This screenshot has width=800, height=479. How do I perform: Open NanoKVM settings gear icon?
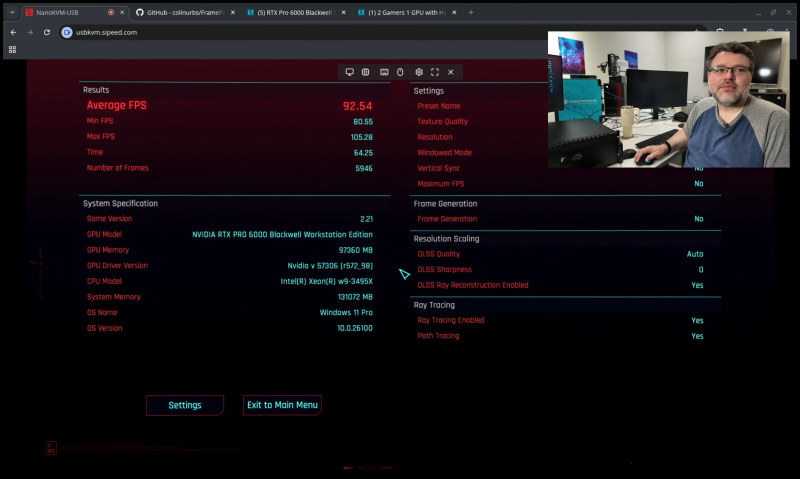click(418, 72)
